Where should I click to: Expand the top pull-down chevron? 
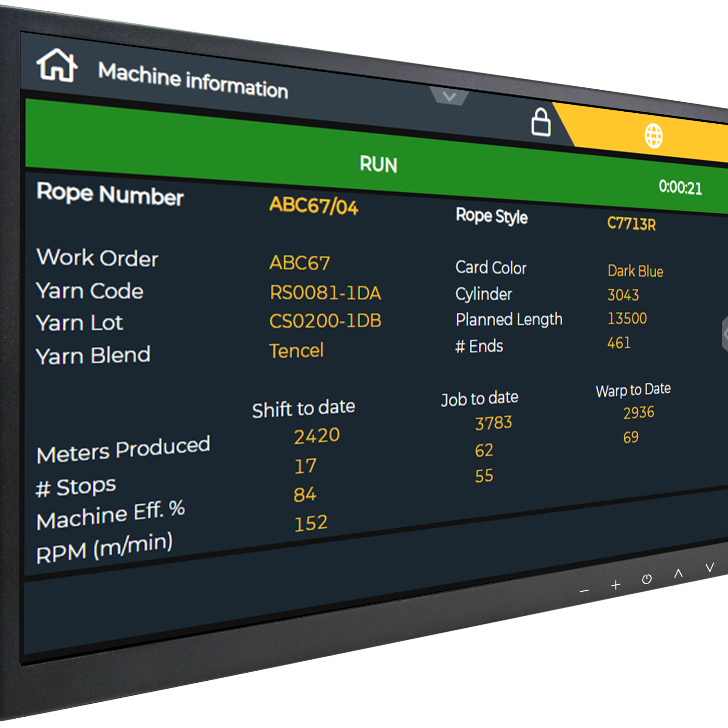click(449, 97)
